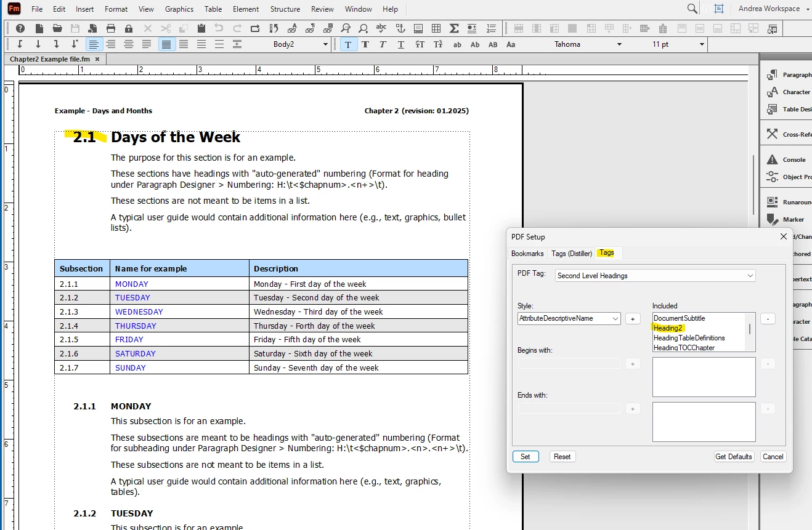Click Cancel button in PDF Setup
This screenshot has width=812, height=530.
click(773, 457)
